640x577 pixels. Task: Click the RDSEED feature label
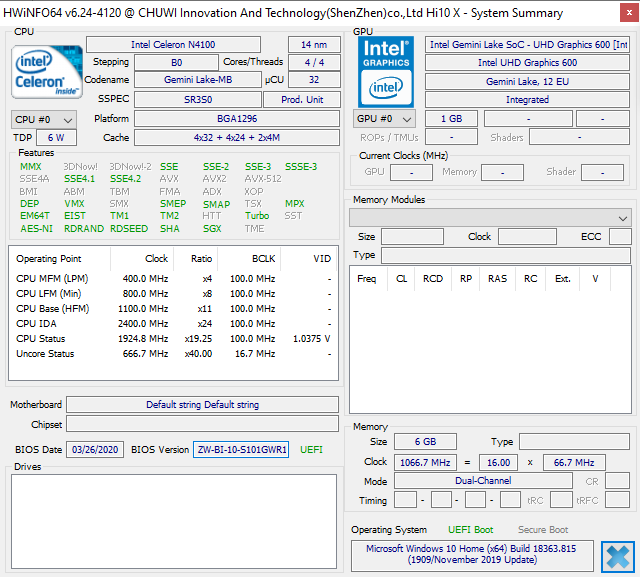(x=129, y=229)
